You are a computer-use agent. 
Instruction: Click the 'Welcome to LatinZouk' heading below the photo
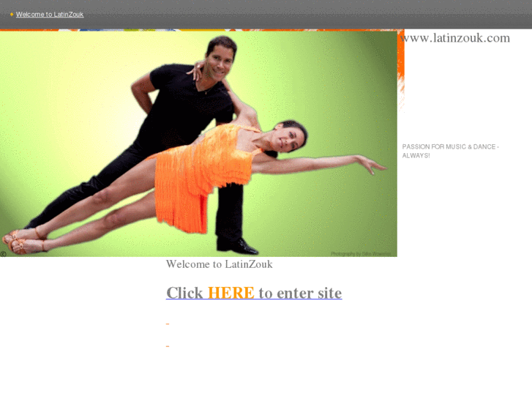pyautogui.click(x=220, y=264)
